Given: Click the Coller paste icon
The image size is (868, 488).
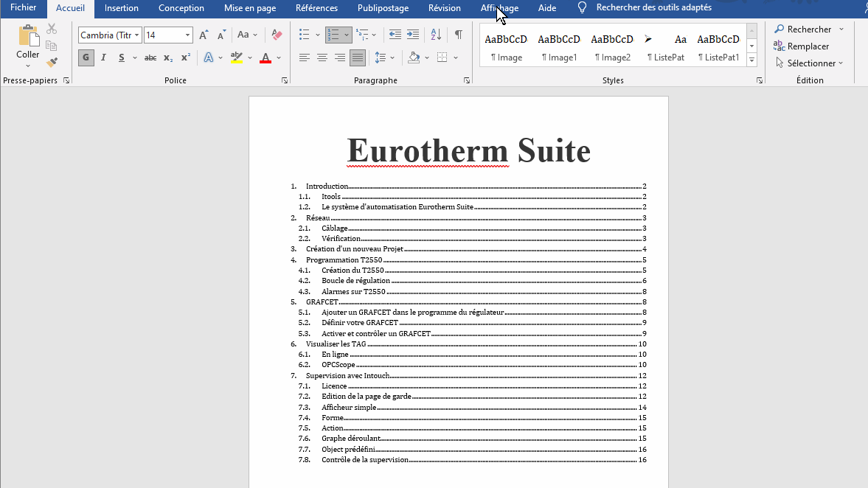Looking at the screenshot, I should (28, 36).
